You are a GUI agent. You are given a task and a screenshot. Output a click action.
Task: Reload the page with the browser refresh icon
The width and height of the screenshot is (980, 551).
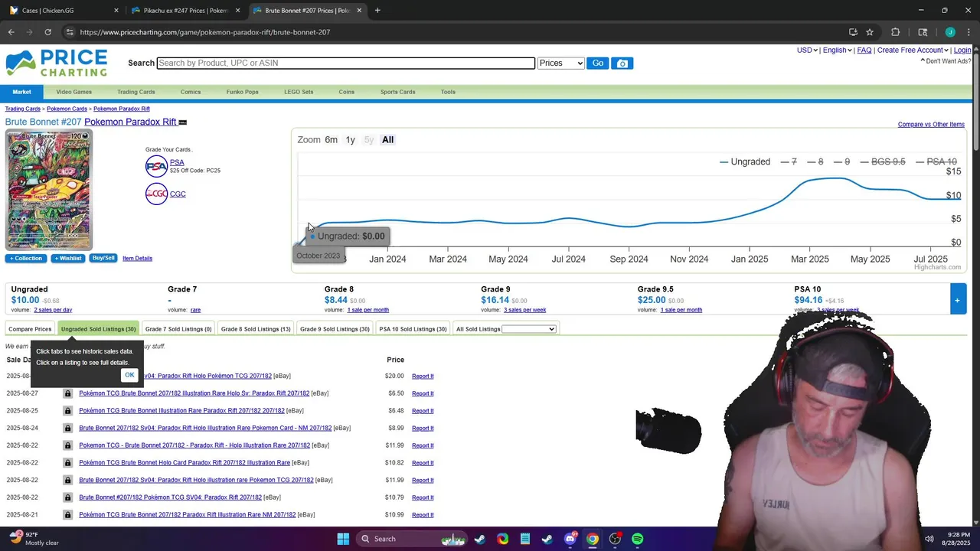point(47,32)
